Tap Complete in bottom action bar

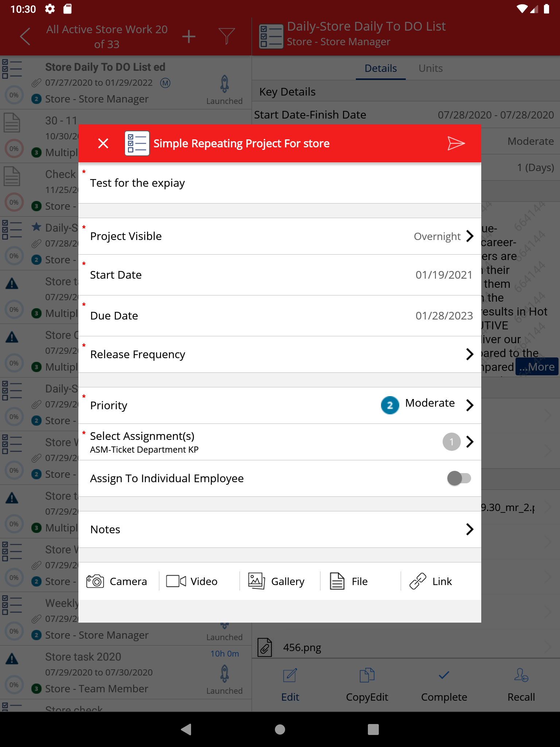[444, 685]
